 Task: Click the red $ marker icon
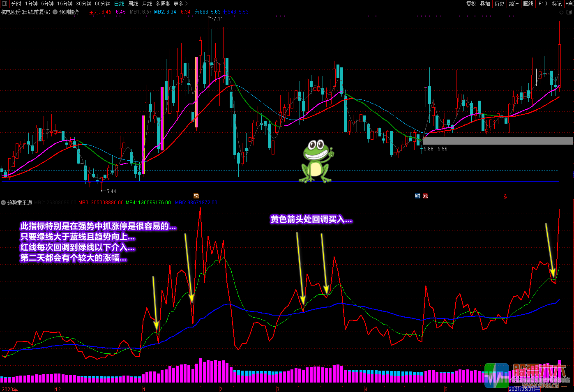click(x=505, y=196)
